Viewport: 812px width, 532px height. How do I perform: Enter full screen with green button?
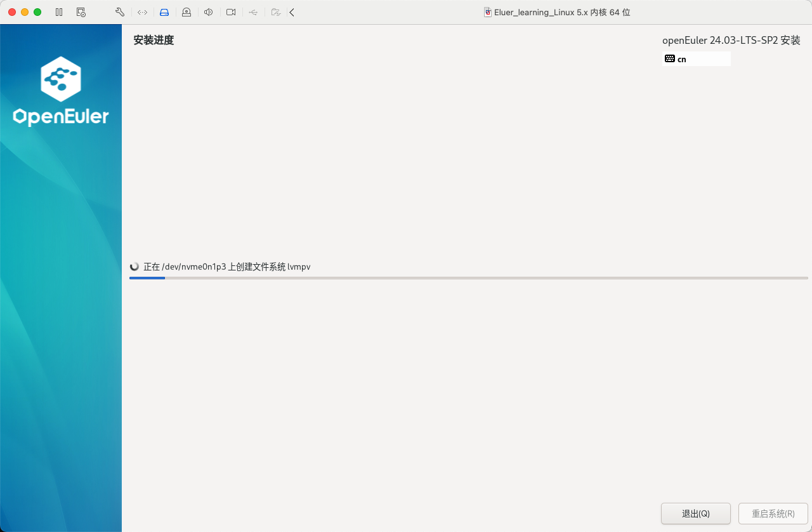click(37, 12)
